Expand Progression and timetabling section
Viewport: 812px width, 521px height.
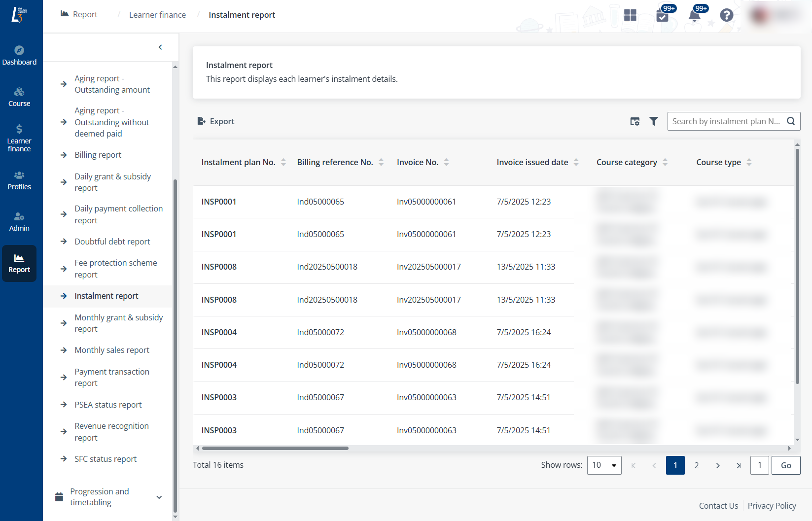(x=159, y=497)
